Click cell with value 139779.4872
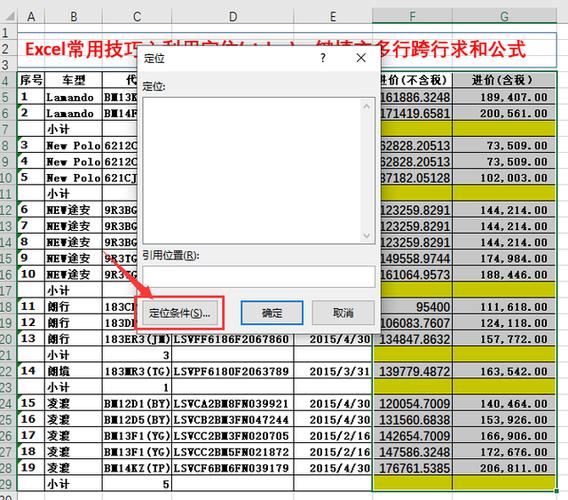Image resolution: width=568 pixels, height=500 pixels. (x=412, y=371)
